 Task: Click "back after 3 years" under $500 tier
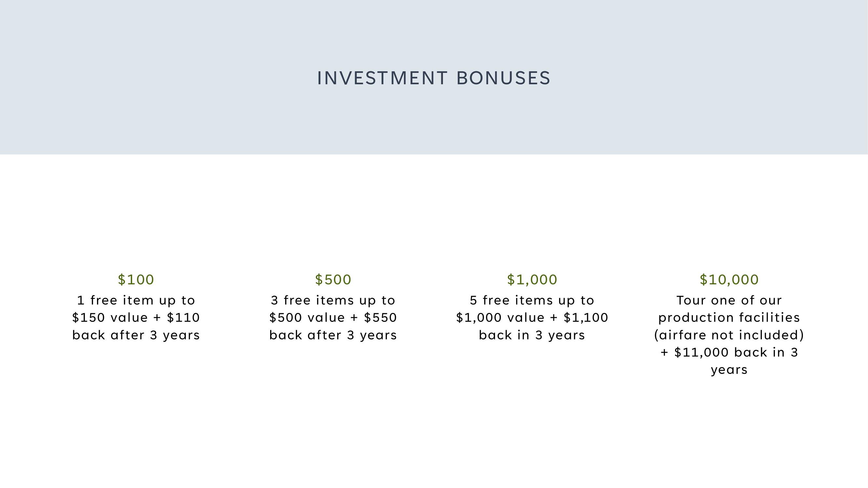[x=333, y=335]
